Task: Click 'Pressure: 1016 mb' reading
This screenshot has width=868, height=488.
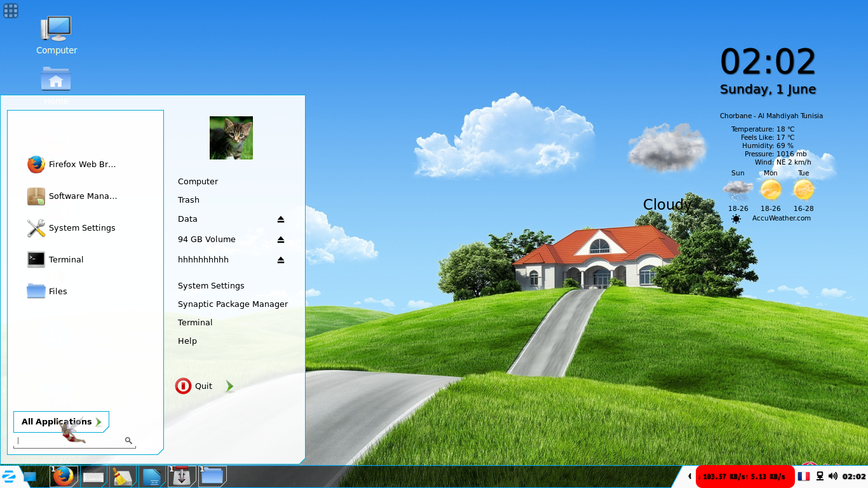Action: [x=775, y=154]
